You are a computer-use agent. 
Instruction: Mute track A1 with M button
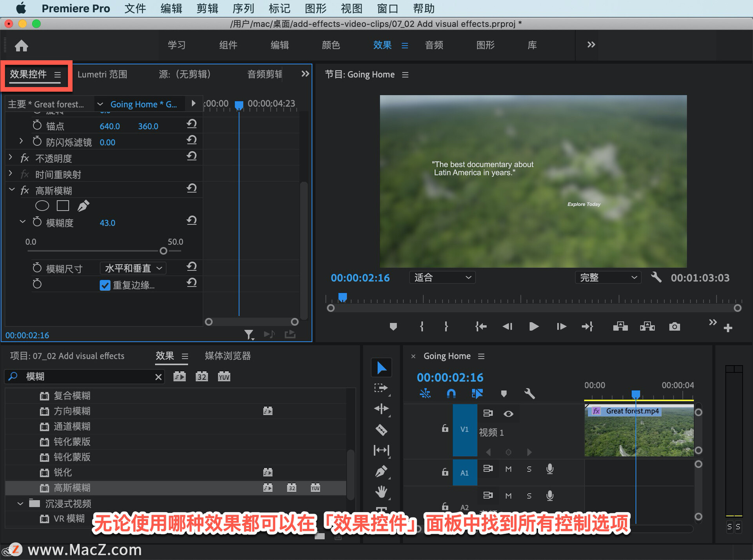click(x=508, y=469)
